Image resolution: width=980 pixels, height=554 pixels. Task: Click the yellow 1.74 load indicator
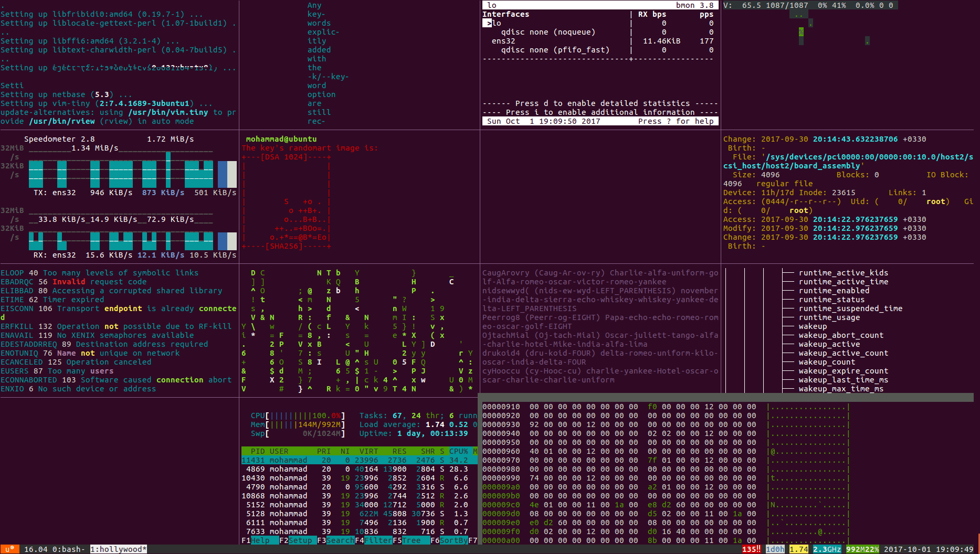pyautogui.click(x=798, y=549)
